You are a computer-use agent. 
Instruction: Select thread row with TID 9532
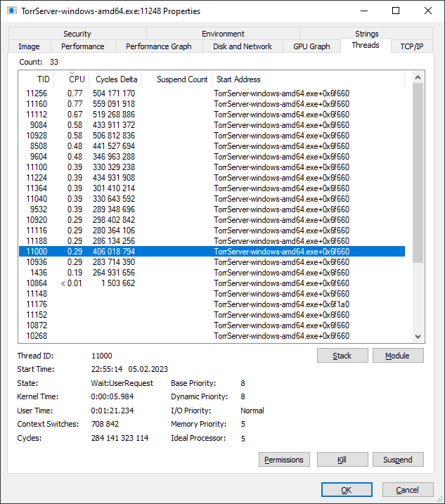[x=212, y=209]
